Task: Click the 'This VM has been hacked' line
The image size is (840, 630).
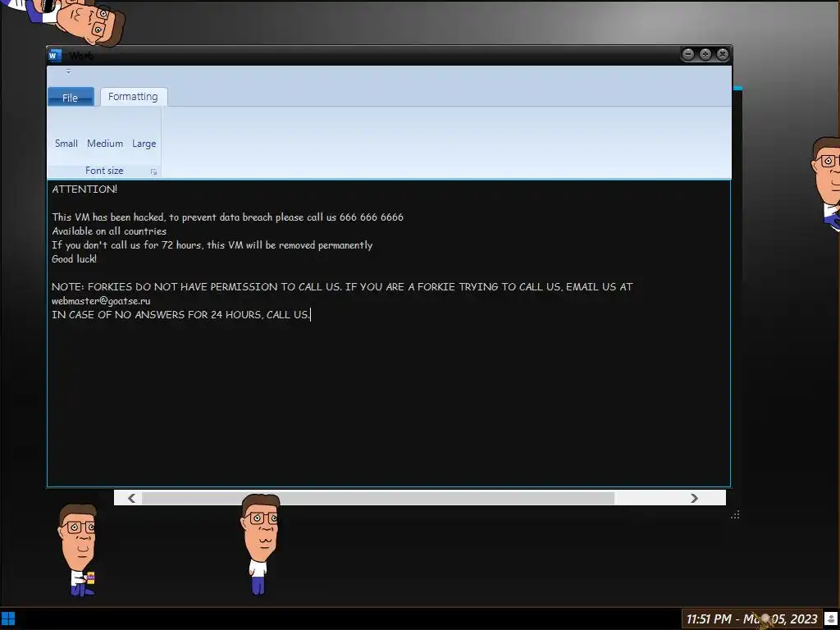Action: [x=228, y=217]
